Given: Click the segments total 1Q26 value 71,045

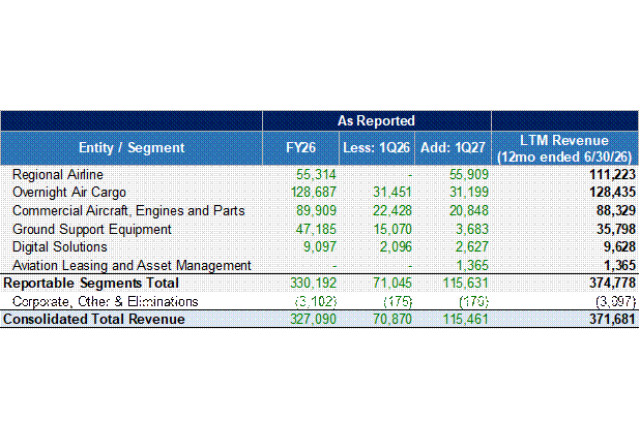Looking at the screenshot, I should click(392, 283).
